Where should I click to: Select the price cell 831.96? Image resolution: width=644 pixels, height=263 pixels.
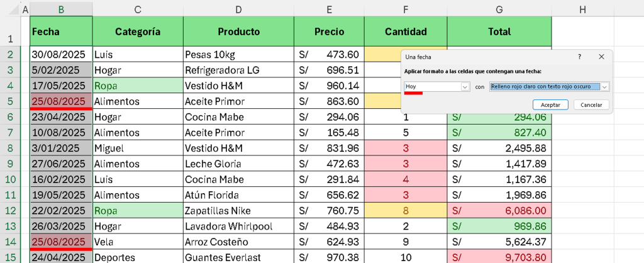coord(330,148)
